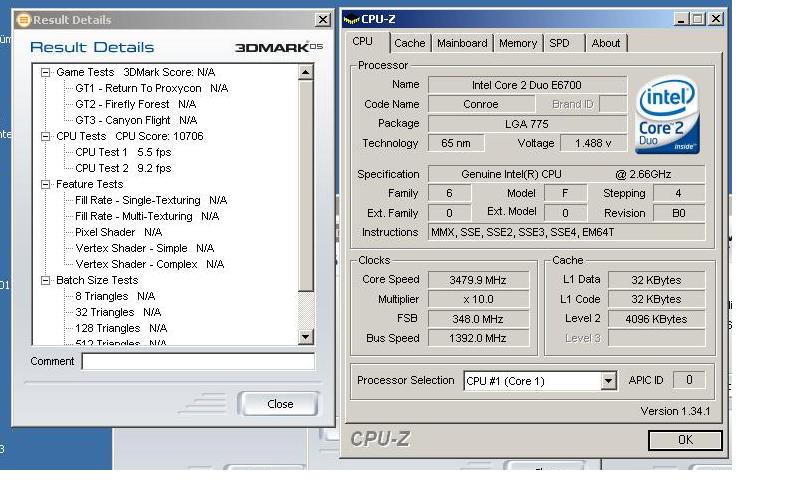Select Vertex Shader - Complex row
The height and width of the screenshot is (500, 800).
149,264
